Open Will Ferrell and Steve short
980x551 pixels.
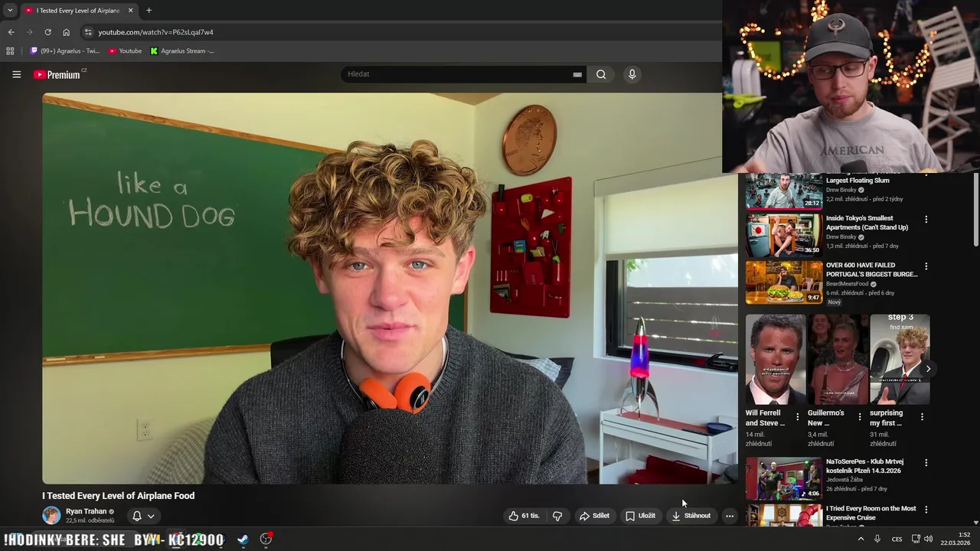[776, 359]
